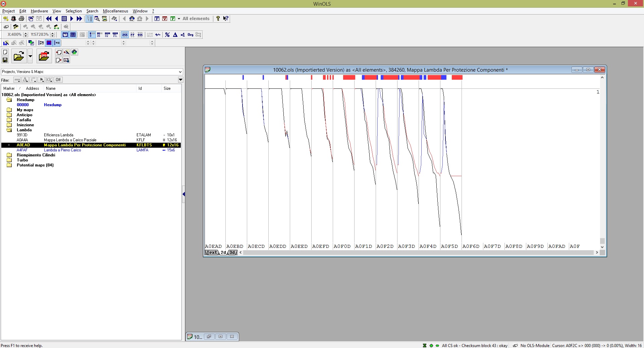
Task: Toggle the 16-bit data width mode
Action: tap(100, 34)
